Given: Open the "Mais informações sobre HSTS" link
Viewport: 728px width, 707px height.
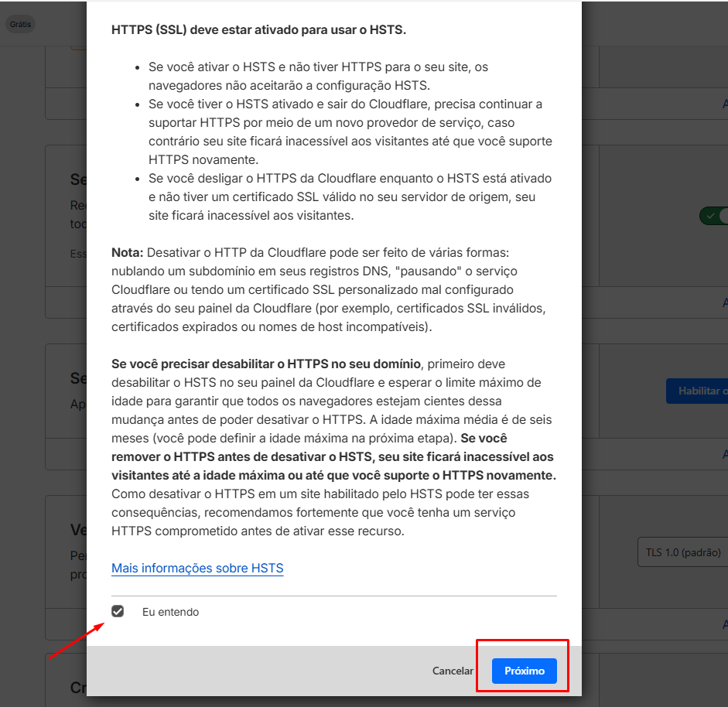Looking at the screenshot, I should pyautogui.click(x=197, y=569).
